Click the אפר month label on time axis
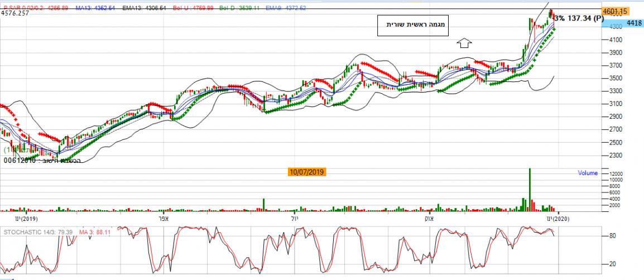Image resolution: width=644 pixels, height=280 pixels. [164, 219]
